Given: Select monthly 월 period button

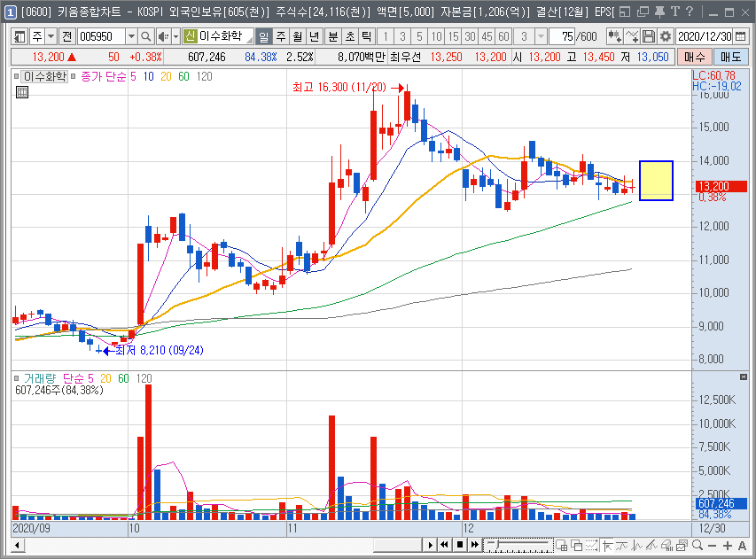Looking at the screenshot, I should pyautogui.click(x=298, y=36).
